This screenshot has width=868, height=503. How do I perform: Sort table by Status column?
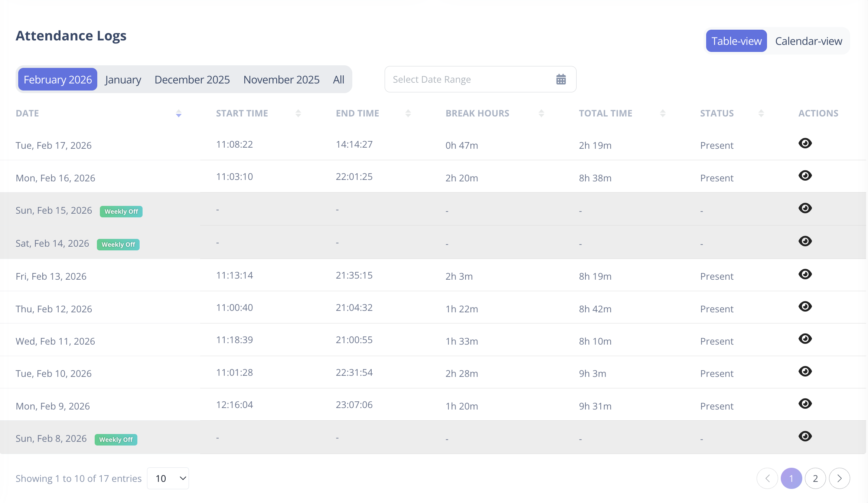pos(761,113)
